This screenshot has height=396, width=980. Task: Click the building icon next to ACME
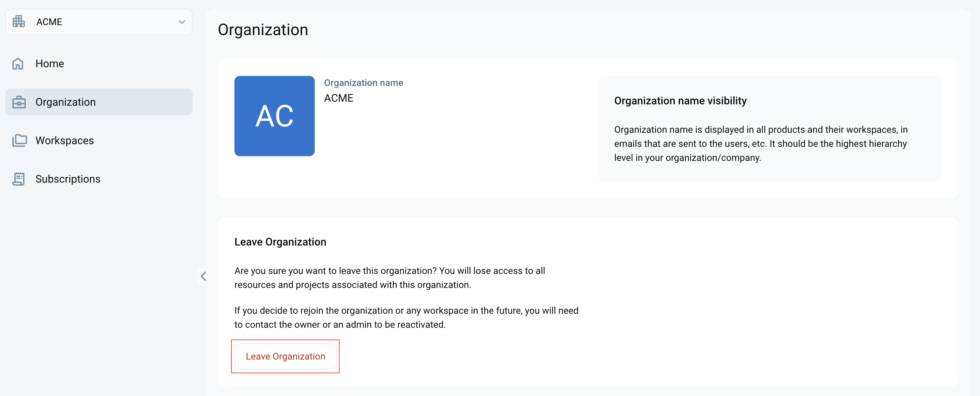(x=19, y=22)
